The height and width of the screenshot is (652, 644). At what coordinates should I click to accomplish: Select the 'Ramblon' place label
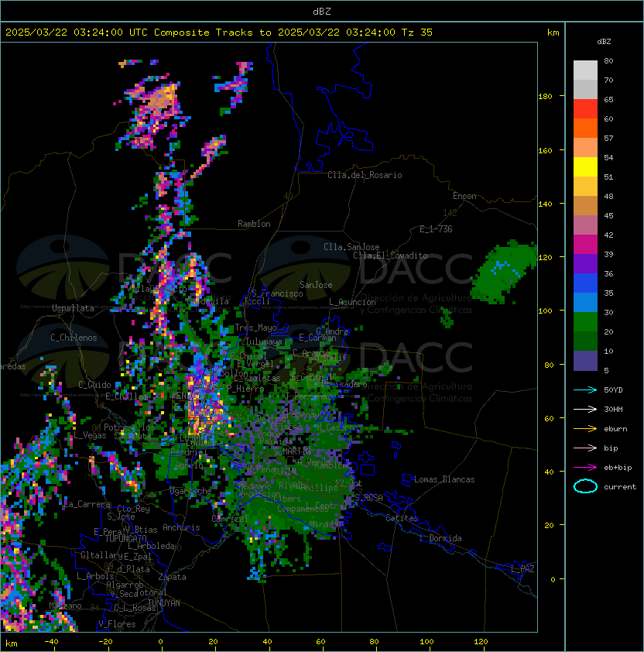pyautogui.click(x=254, y=224)
